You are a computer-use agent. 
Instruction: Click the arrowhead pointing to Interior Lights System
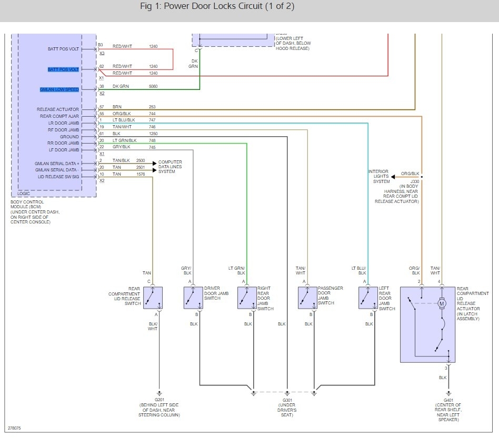coord(393,177)
